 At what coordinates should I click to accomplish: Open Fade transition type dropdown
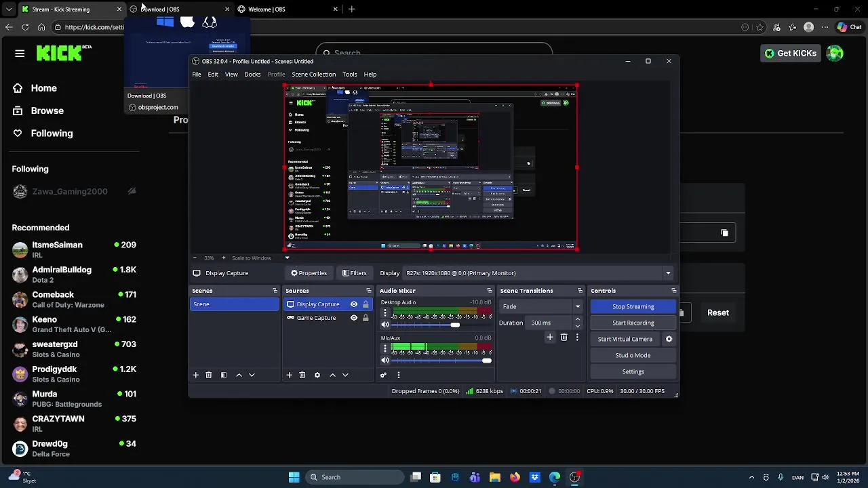[540, 306]
